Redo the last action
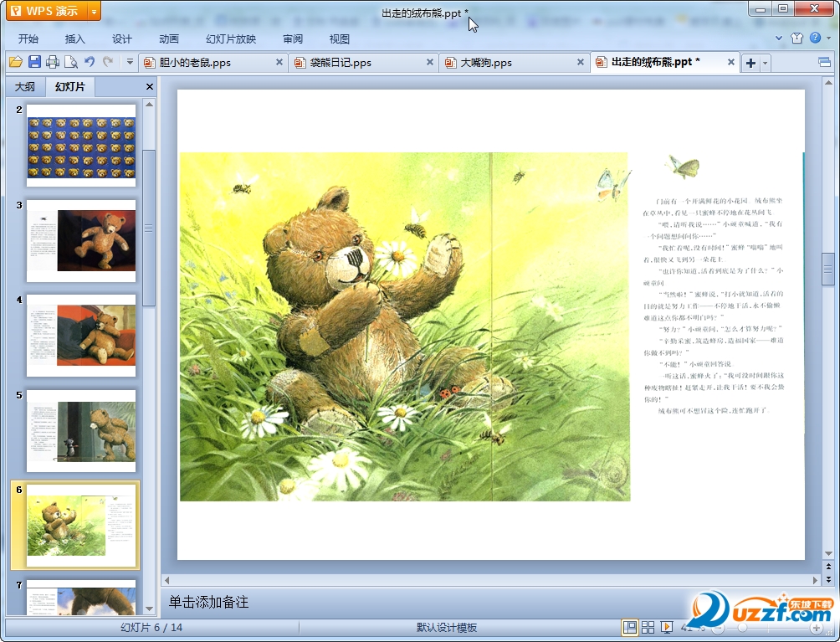 coord(108,62)
